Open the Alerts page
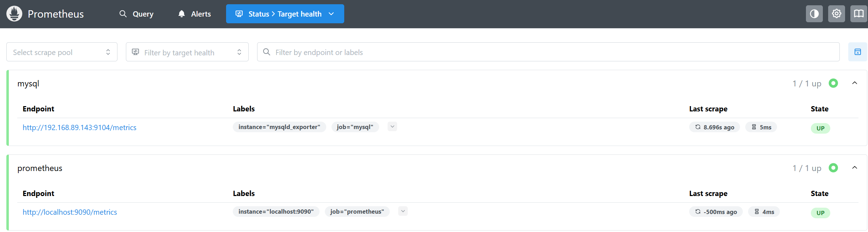This screenshot has height=232, width=868. coord(195,14)
